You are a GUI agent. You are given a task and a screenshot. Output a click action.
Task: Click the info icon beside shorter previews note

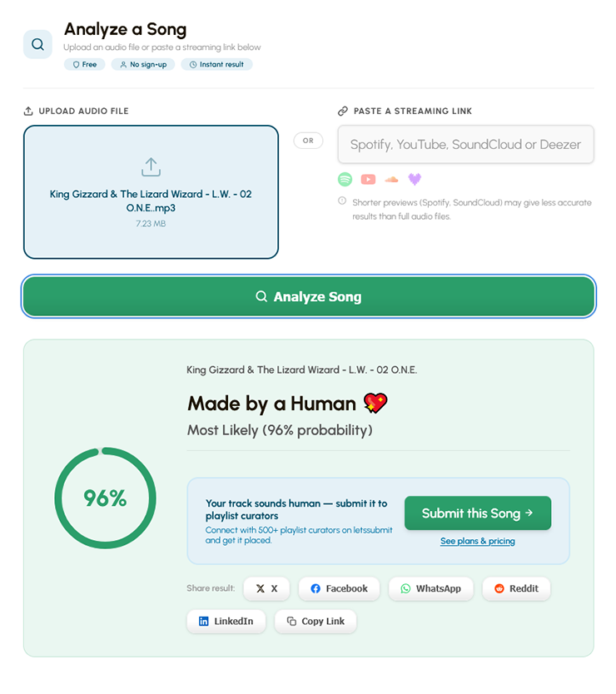(x=342, y=201)
